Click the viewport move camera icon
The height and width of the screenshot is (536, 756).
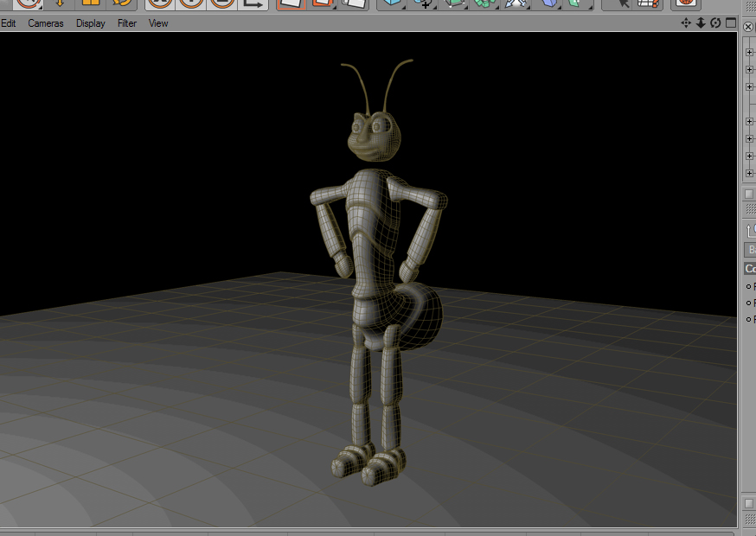(x=686, y=22)
